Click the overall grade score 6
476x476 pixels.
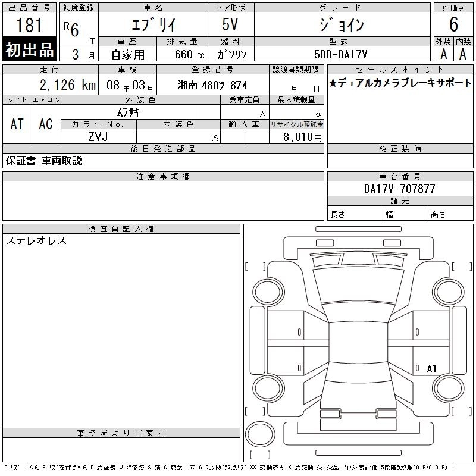pyautogui.click(x=453, y=24)
